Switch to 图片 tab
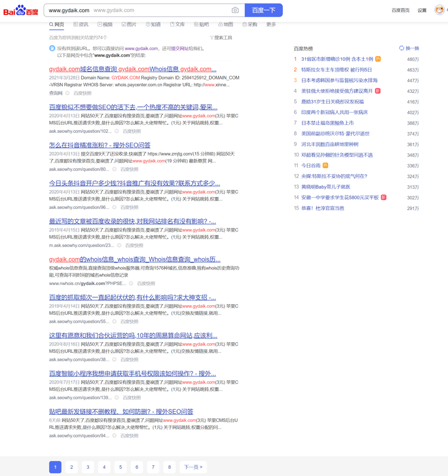This screenshot has height=476, width=448. tap(129, 25)
